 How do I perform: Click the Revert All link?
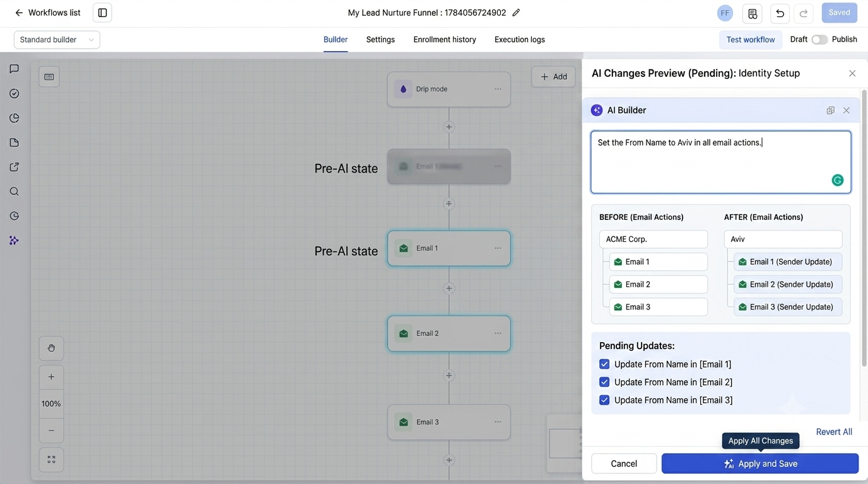834,432
